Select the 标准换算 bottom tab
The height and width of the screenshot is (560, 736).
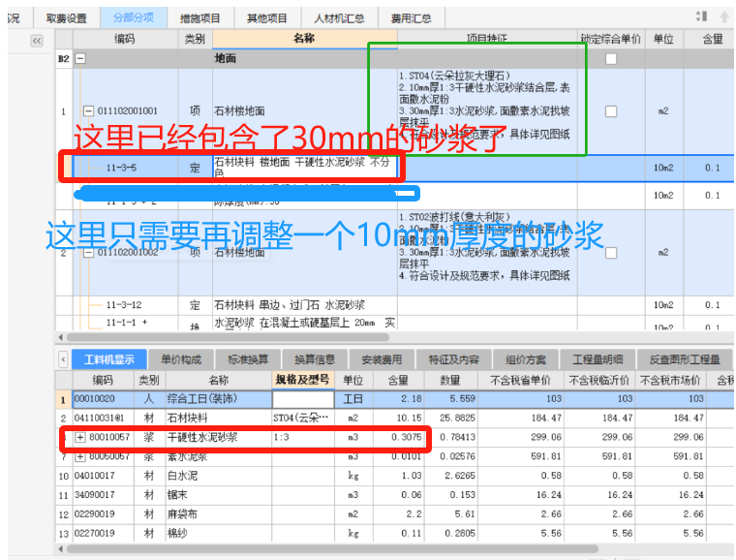pyautogui.click(x=248, y=359)
